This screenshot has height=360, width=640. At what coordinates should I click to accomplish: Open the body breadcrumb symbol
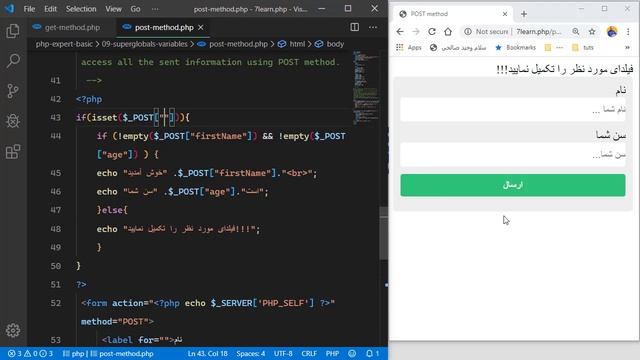coord(329,44)
